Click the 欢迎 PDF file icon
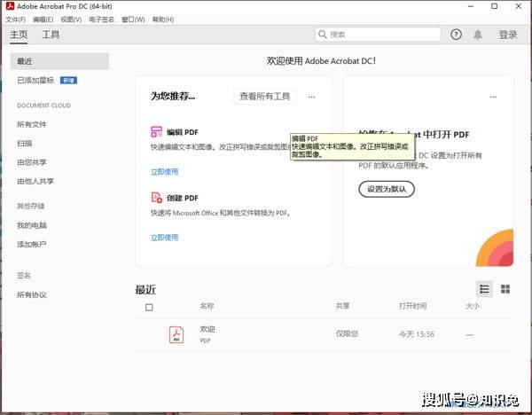Screen dimensions: 532x415 [176, 334]
